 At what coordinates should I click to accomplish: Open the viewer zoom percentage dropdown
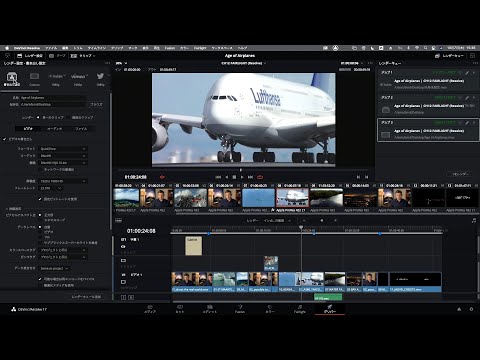pyautogui.click(x=121, y=63)
